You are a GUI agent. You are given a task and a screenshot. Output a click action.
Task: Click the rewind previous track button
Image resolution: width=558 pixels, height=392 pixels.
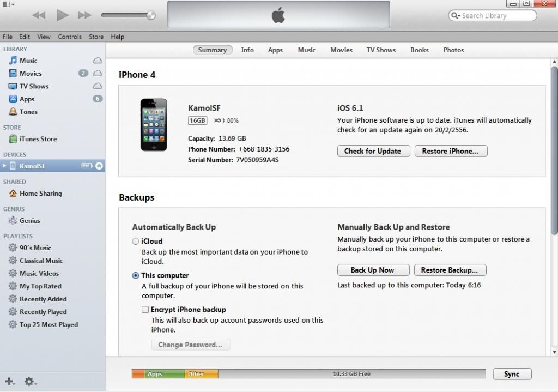pyautogui.click(x=39, y=15)
